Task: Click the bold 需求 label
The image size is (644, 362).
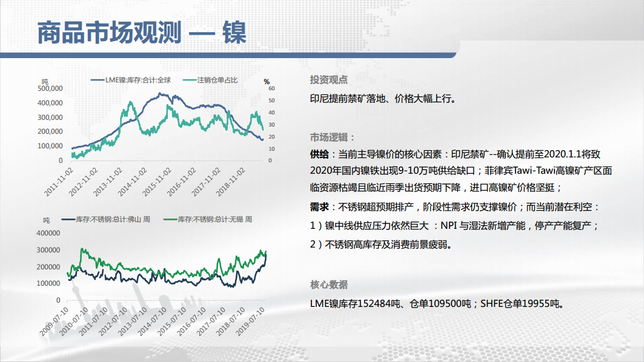Action: (319, 207)
